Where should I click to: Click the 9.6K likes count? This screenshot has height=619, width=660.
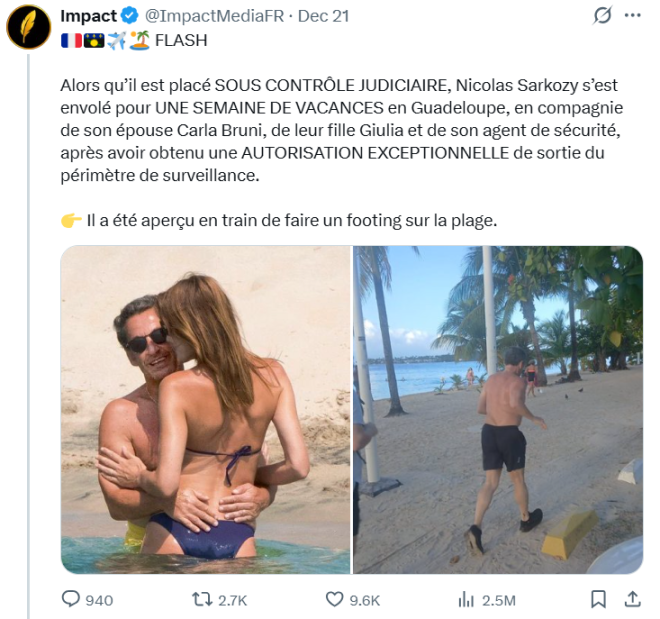click(365, 600)
